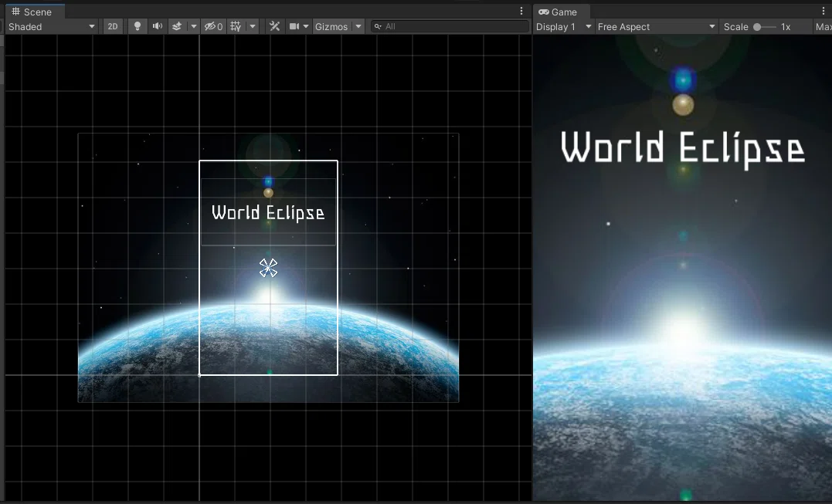Open the Display 1 dropdown
This screenshot has width=832, height=504.
(x=563, y=26)
